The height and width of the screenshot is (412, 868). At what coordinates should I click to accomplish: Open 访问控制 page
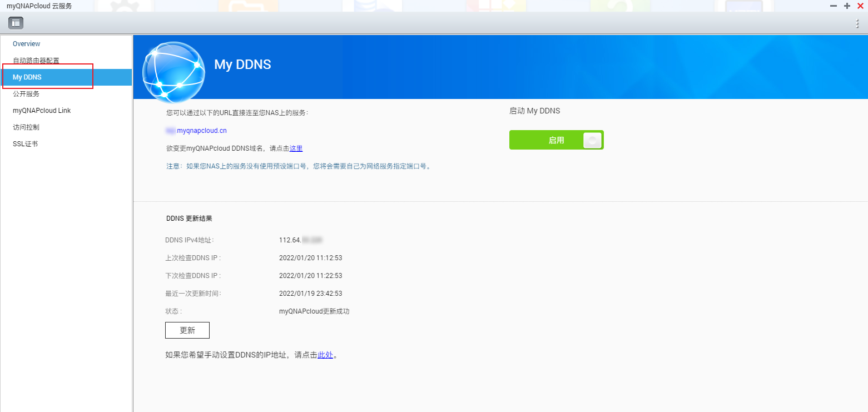[x=26, y=127]
